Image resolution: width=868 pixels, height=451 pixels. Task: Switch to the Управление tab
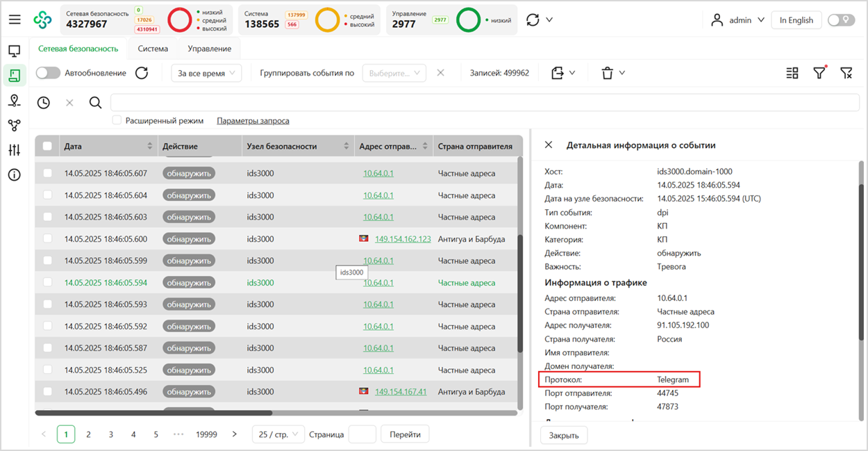(210, 49)
